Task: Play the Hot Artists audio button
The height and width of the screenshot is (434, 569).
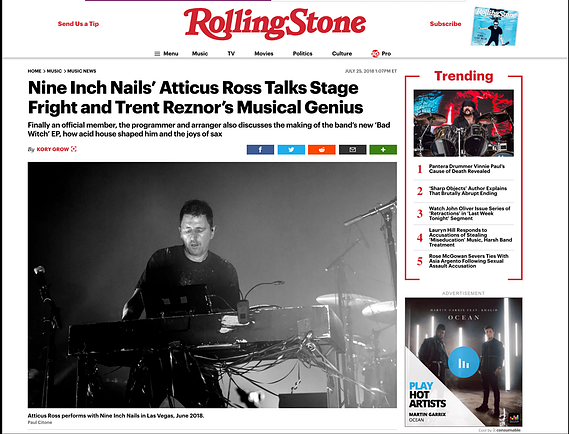Action: click(463, 362)
